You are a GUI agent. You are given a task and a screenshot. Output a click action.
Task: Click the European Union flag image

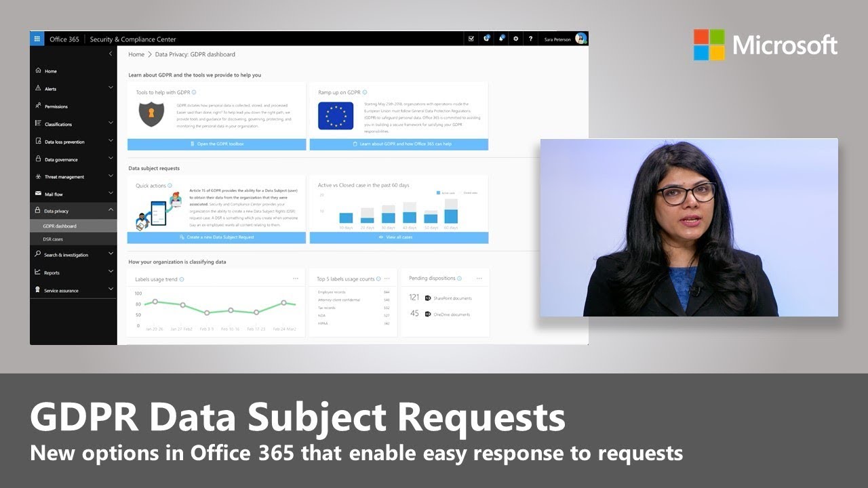point(336,116)
